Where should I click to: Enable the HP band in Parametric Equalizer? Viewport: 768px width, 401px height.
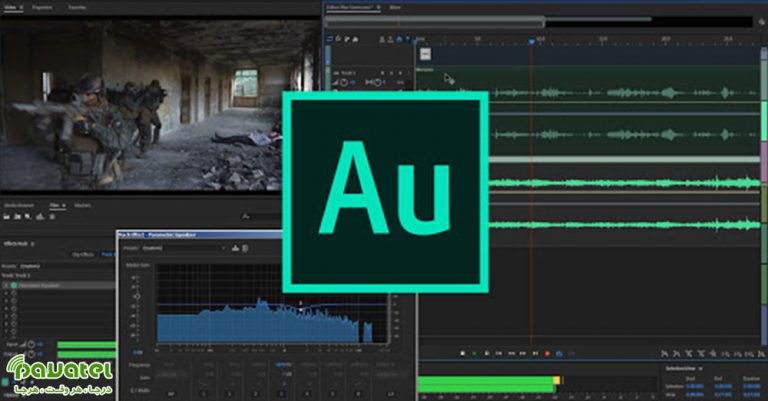click(171, 394)
